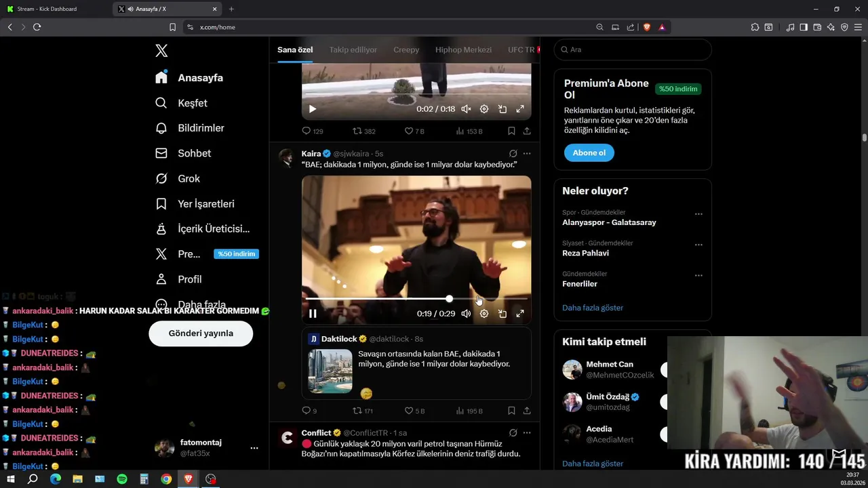
Task: Click the Gönderi yayınla button
Action: pos(201,333)
